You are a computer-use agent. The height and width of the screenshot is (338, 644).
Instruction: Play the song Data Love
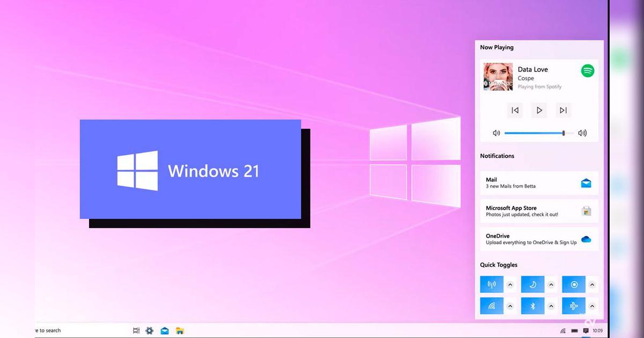click(x=539, y=110)
